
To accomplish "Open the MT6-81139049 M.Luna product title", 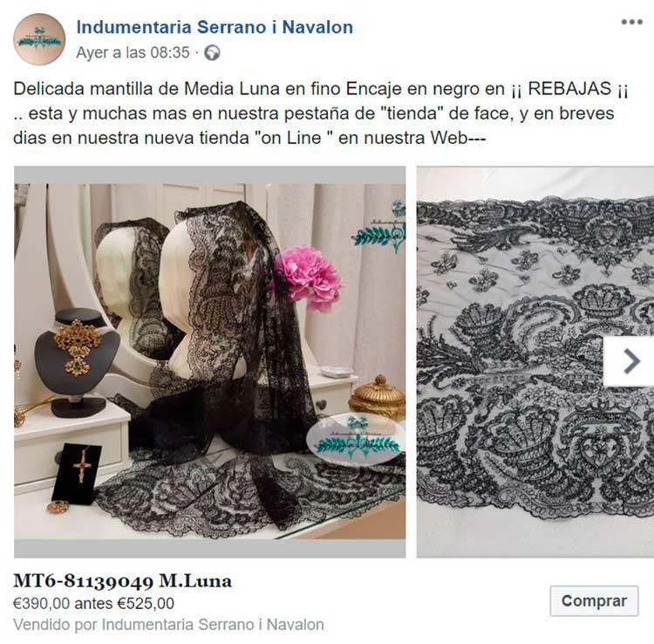I will (122, 581).
